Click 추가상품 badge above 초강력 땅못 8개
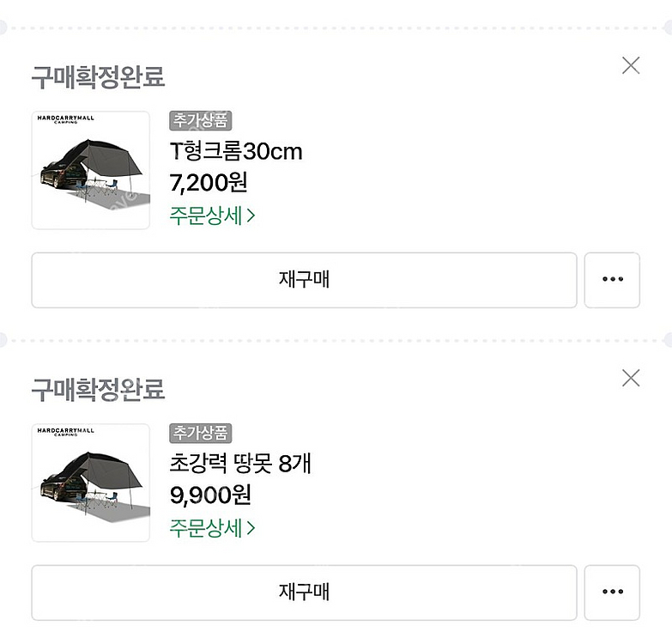This screenshot has width=672, height=644. (x=201, y=433)
